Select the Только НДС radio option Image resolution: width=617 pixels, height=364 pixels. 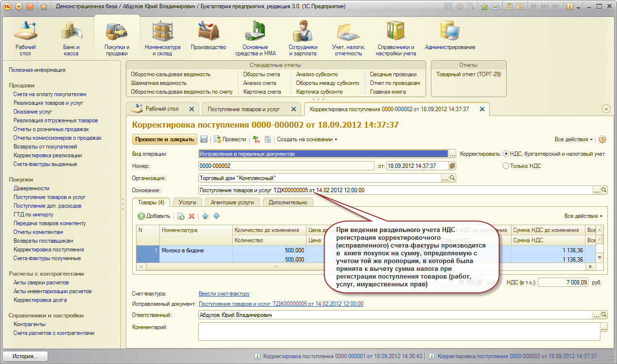tap(522, 166)
